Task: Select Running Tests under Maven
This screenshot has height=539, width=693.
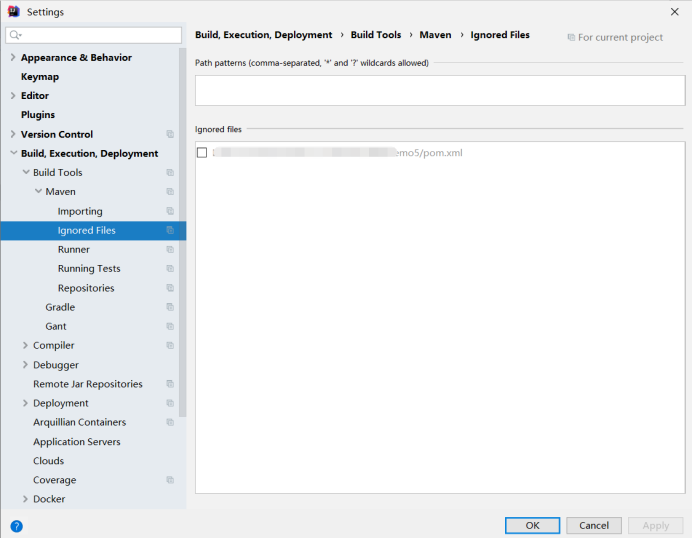Action: [89, 269]
